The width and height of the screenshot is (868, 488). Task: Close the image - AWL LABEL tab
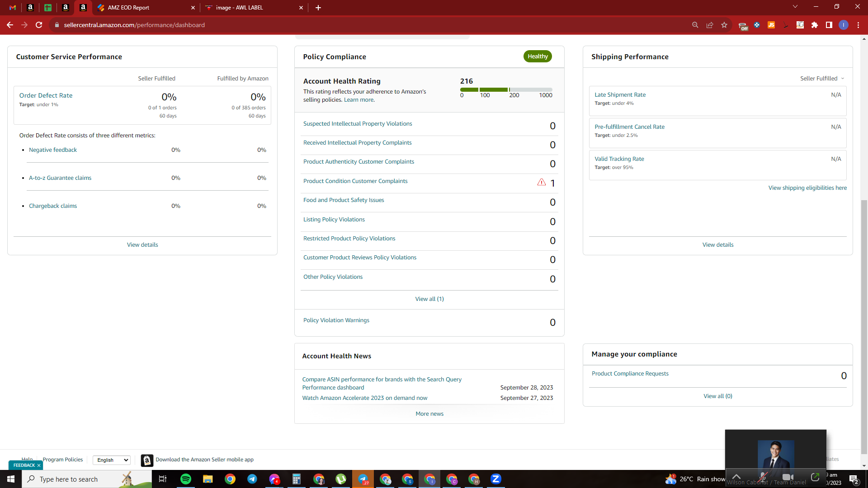(301, 8)
